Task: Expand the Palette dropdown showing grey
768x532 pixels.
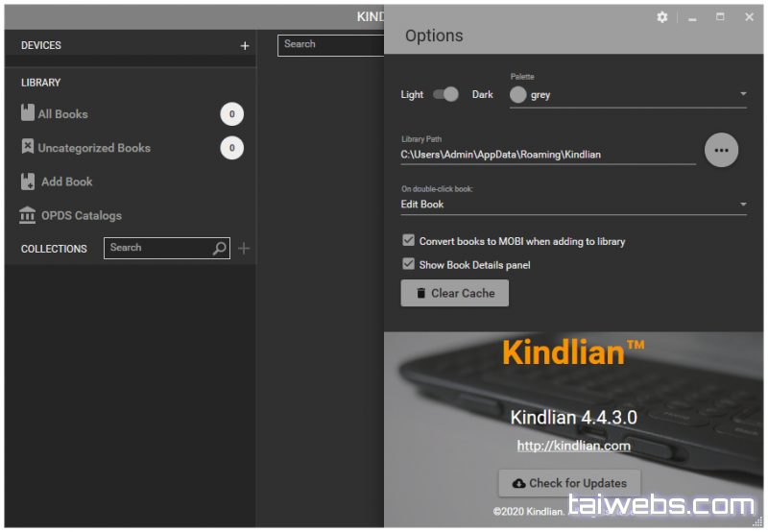Action: 743,94
